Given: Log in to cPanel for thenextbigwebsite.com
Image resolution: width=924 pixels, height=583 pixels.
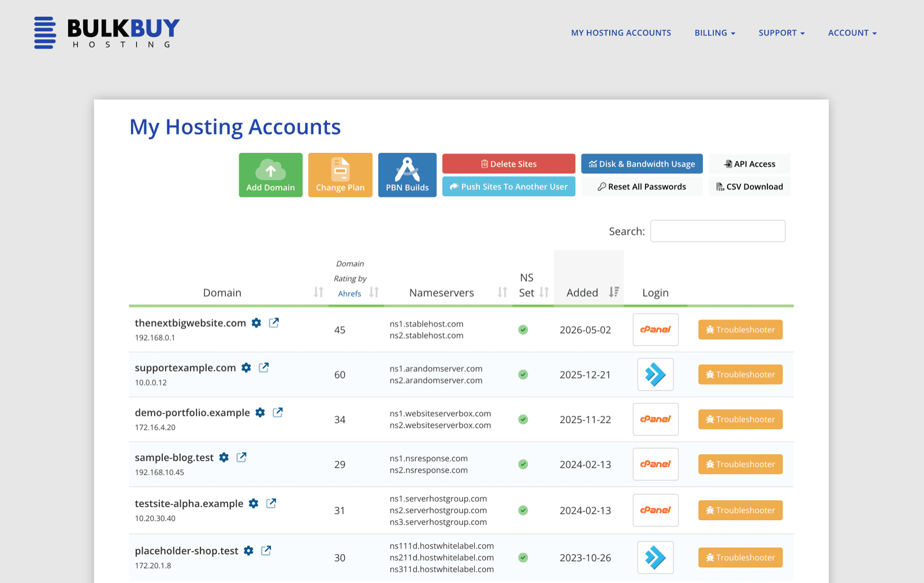Looking at the screenshot, I should click(655, 330).
